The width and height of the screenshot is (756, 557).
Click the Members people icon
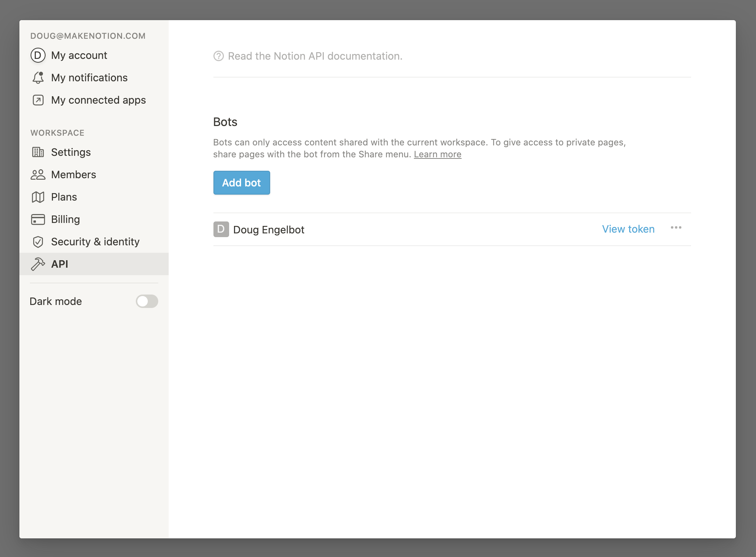[x=38, y=174]
